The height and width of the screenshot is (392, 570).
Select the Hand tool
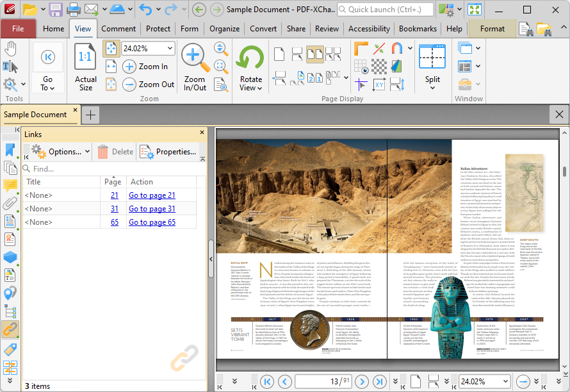point(11,49)
